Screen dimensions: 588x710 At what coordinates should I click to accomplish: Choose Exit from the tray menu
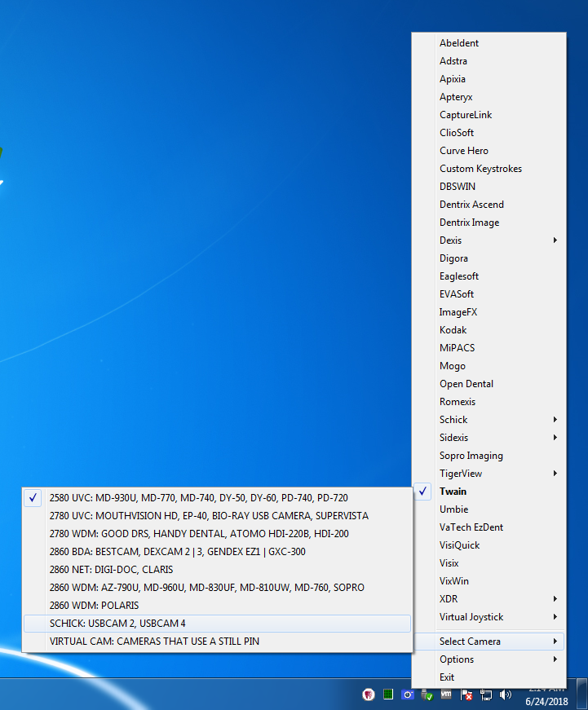coord(489,677)
